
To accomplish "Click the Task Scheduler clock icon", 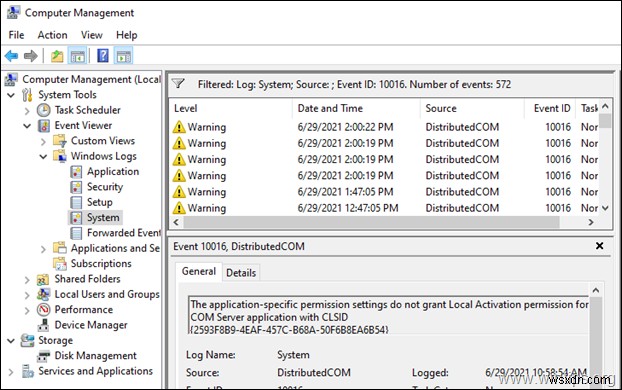I will point(44,110).
